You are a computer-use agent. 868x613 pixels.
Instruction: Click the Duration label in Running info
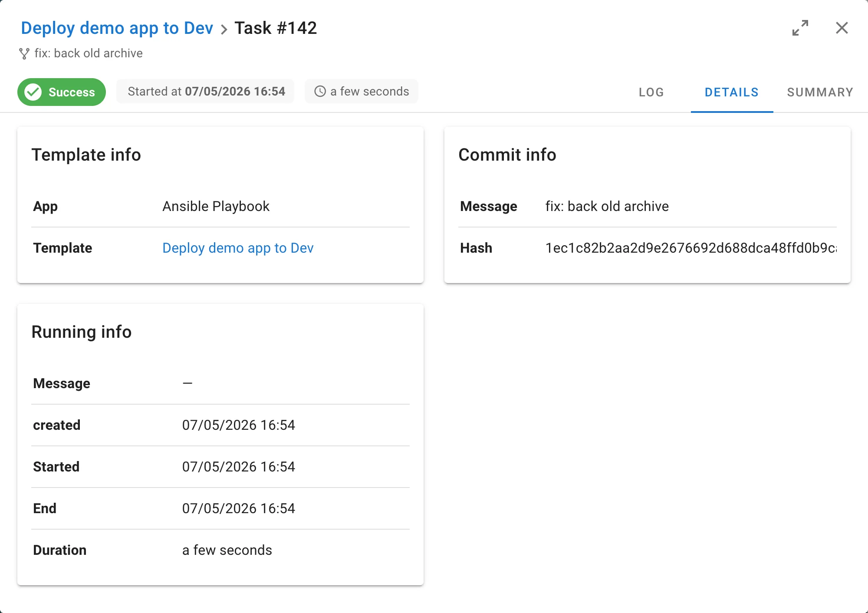(x=60, y=550)
